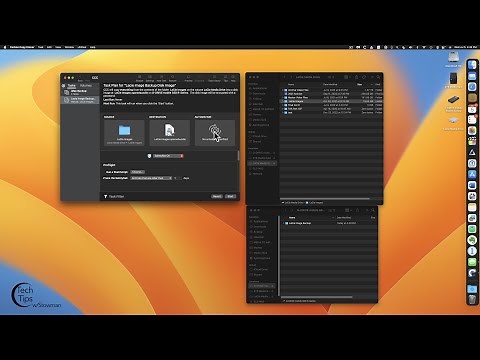Screen dimensions: 480x360
Task: Select the LaCie Image Backup task in sidebar
Action: (x=80, y=100)
